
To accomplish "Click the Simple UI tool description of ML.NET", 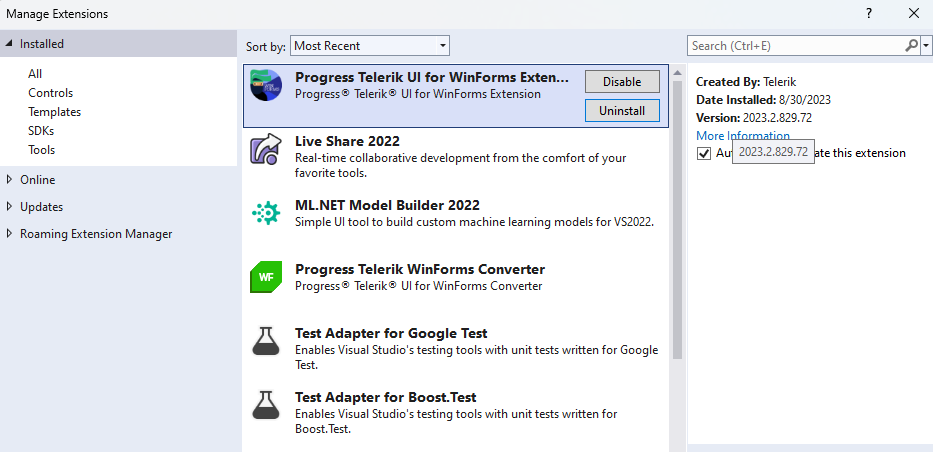I will (475, 222).
